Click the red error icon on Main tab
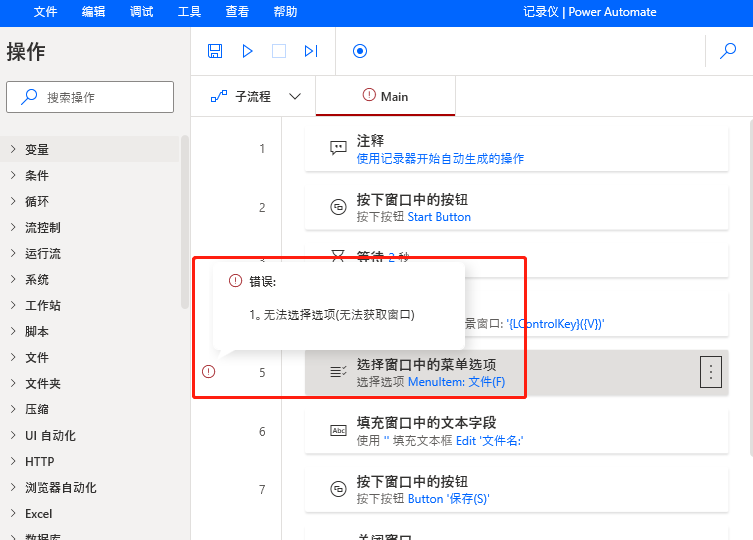Image resolution: width=753 pixels, height=540 pixels. 369,95
